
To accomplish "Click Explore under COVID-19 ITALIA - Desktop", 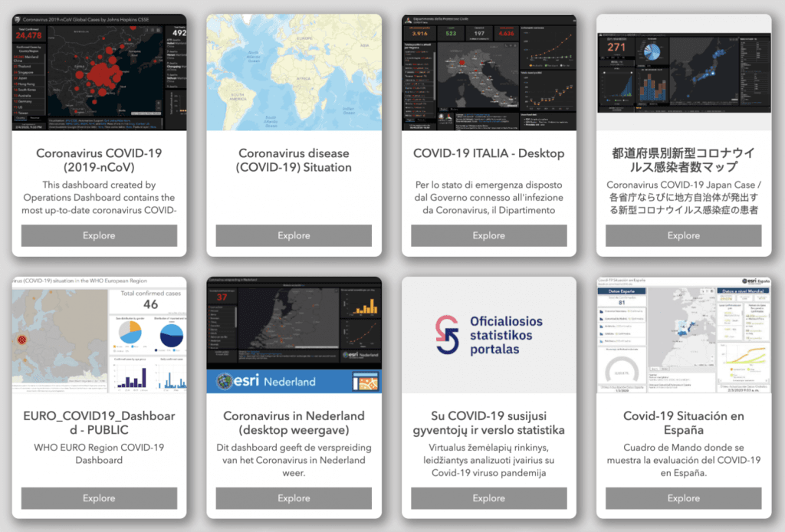I will tap(488, 235).
